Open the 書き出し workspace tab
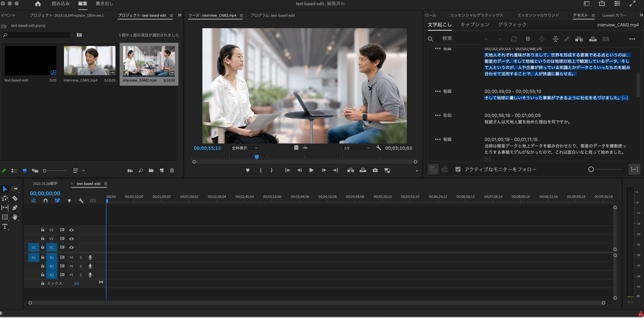 tap(104, 3)
